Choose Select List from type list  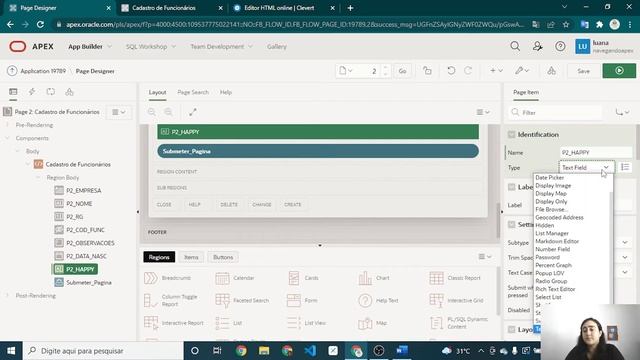tap(548, 297)
